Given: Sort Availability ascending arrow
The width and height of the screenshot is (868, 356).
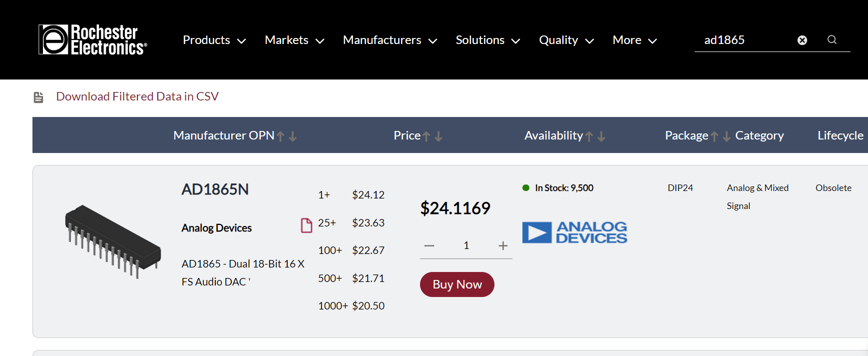Looking at the screenshot, I should point(589,136).
